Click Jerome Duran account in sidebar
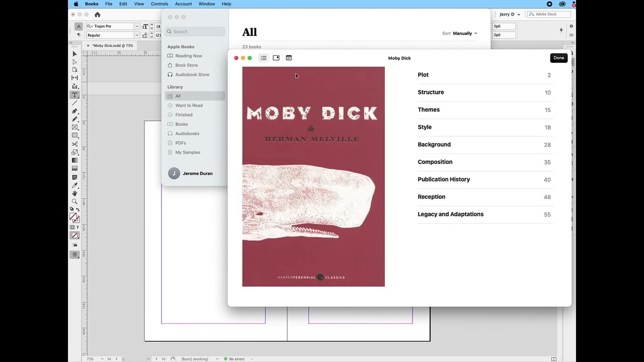This screenshot has height=362, width=644. [190, 173]
